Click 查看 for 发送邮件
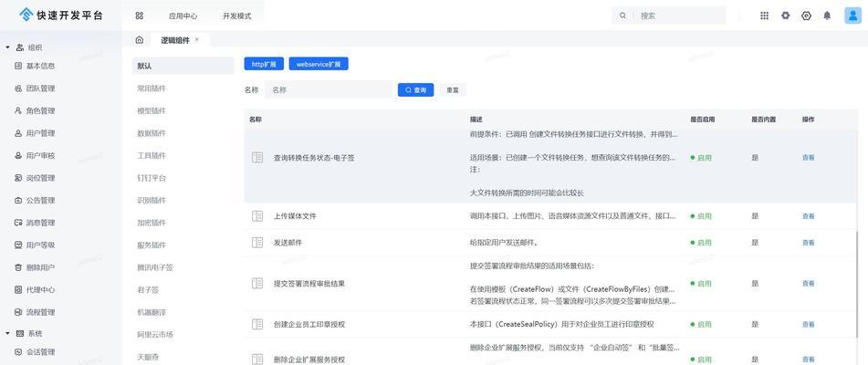 (x=808, y=242)
